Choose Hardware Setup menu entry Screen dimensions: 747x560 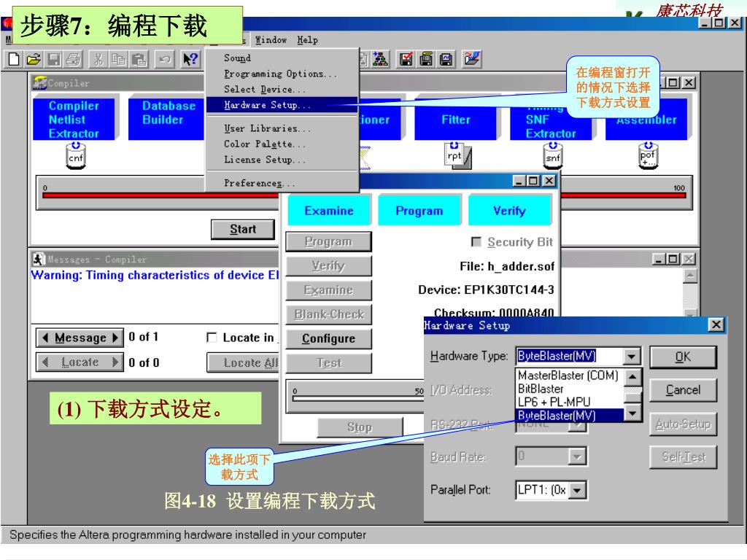tap(282, 105)
